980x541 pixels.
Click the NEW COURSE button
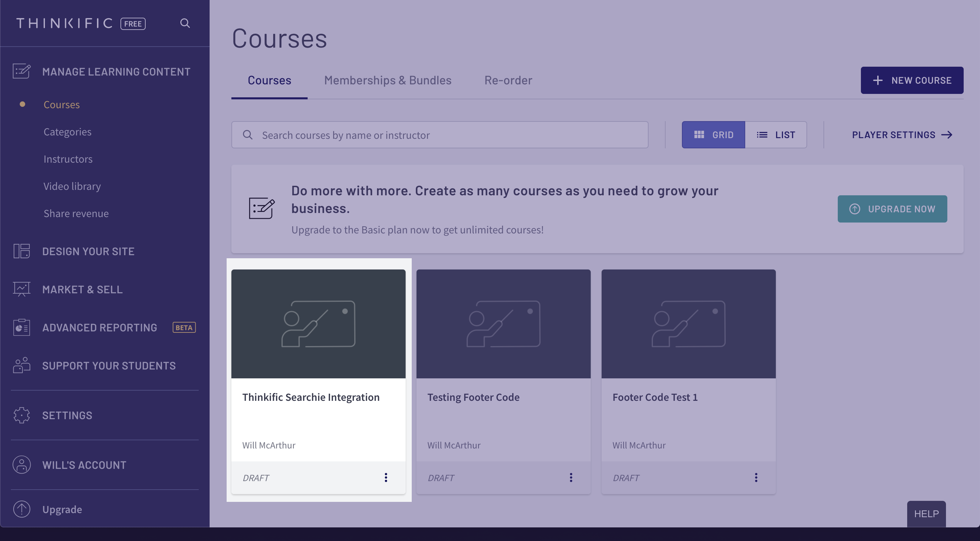[x=912, y=80]
